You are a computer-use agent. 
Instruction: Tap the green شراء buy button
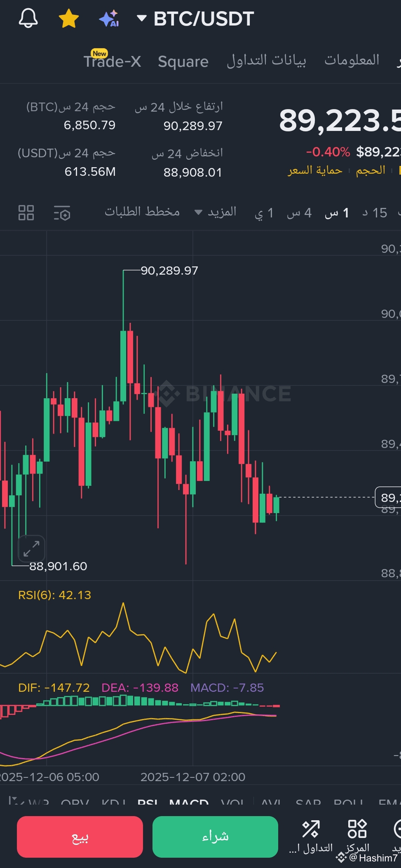(215, 837)
